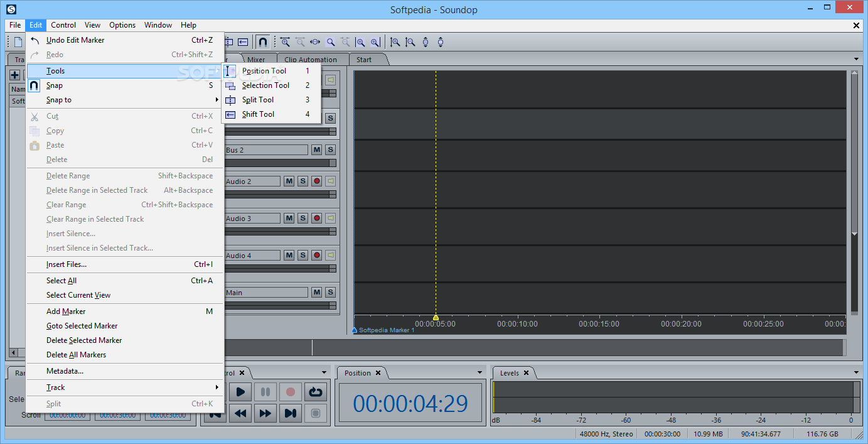Open the Position panel dropdown arrow

[x=480, y=372]
